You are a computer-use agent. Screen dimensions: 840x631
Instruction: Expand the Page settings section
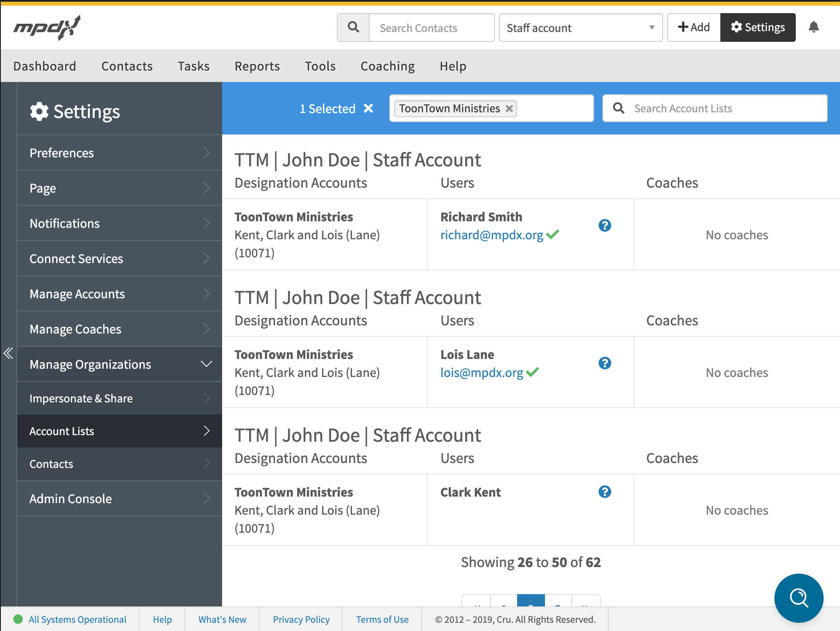pos(119,188)
